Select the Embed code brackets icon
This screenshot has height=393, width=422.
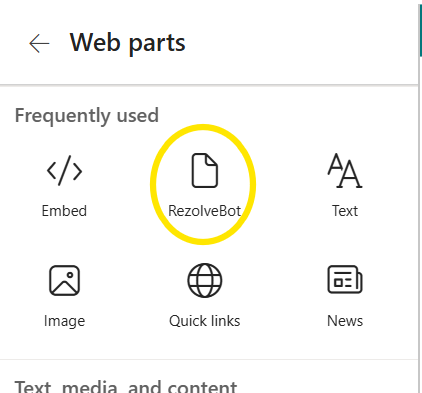click(x=64, y=170)
